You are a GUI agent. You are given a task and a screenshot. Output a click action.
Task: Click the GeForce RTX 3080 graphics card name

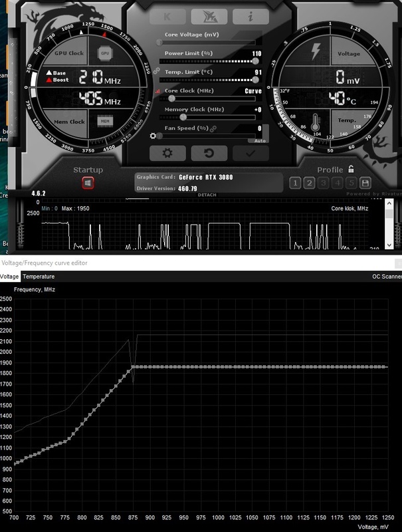(x=206, y=177)
